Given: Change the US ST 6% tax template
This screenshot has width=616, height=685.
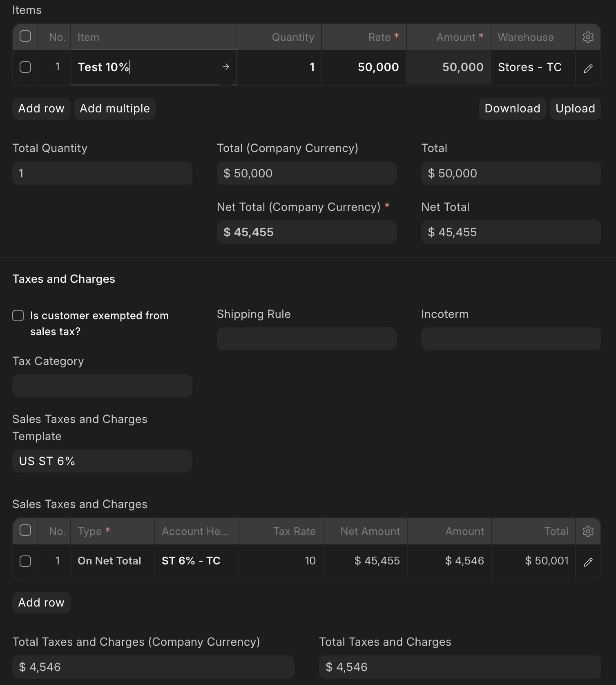Looking at the screenshot, I should 102,461.
